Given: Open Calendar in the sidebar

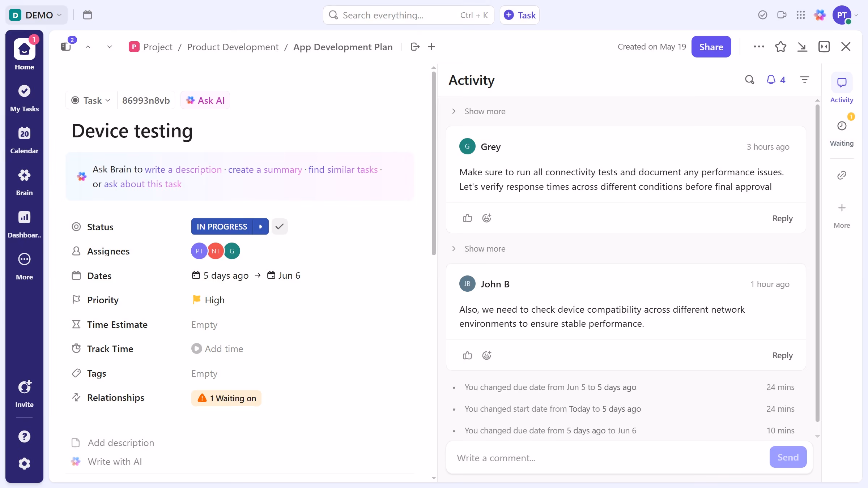Looking at the screenshot, I should [x=24, y=140].
